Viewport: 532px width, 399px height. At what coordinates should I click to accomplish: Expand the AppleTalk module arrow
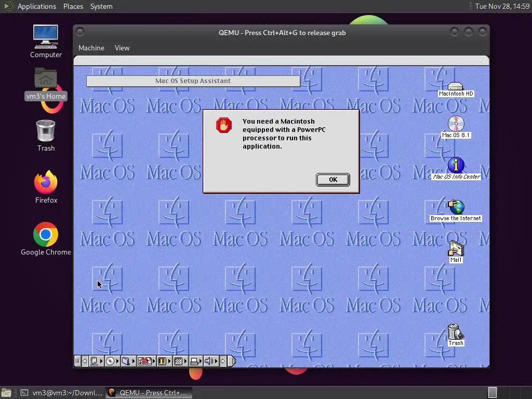coord(101,362)
